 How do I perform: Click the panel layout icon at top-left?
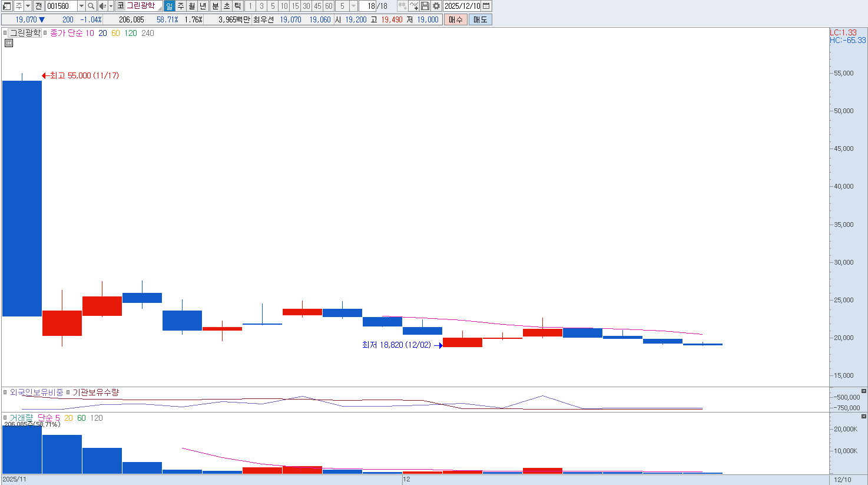[7, 6]
